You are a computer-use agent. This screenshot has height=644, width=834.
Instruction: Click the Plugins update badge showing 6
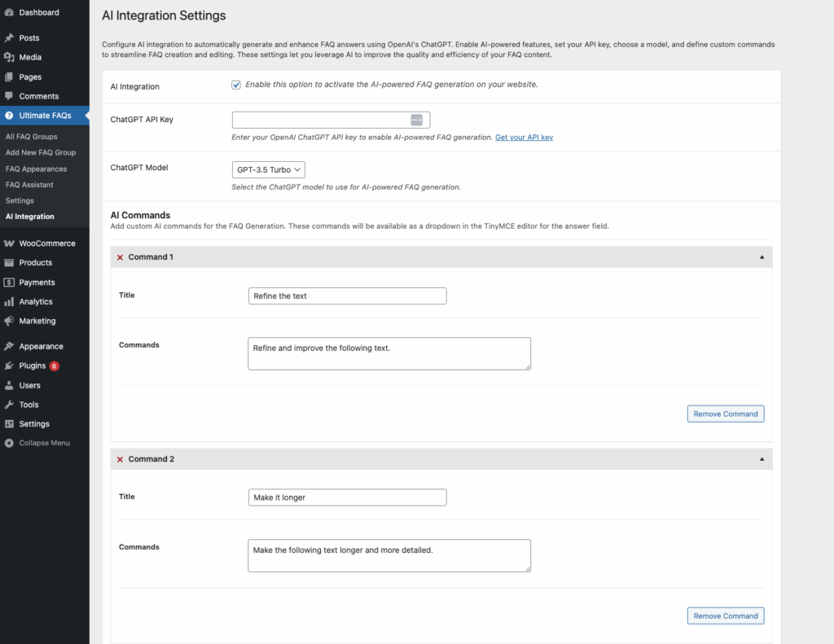pos(55,366)
